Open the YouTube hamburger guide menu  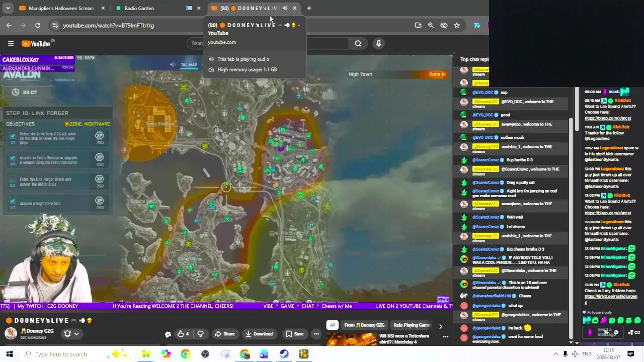coord(11,43)
